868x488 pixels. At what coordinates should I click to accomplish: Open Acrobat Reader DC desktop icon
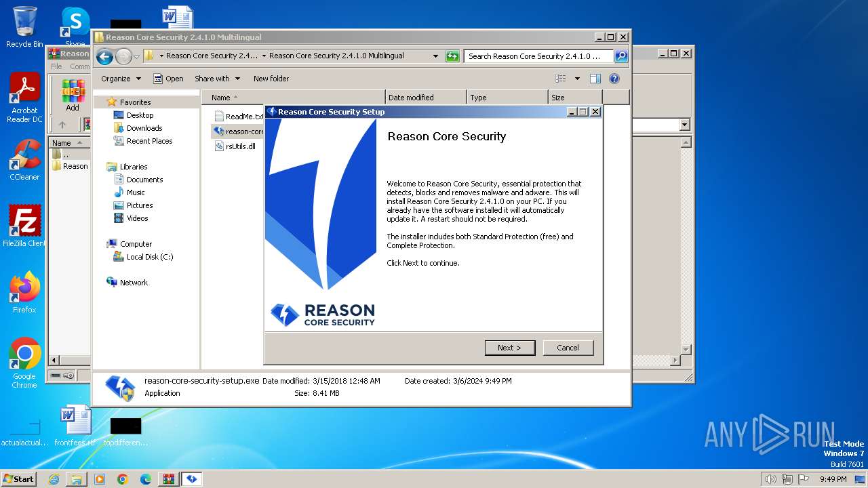point(24,98)
